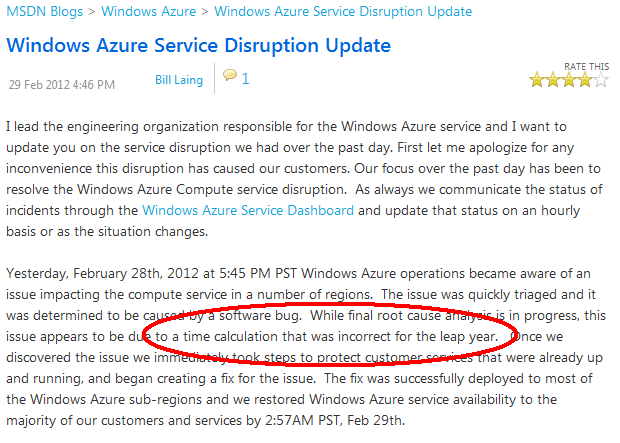Open the Windows Azure breadcrumb link

153,13
